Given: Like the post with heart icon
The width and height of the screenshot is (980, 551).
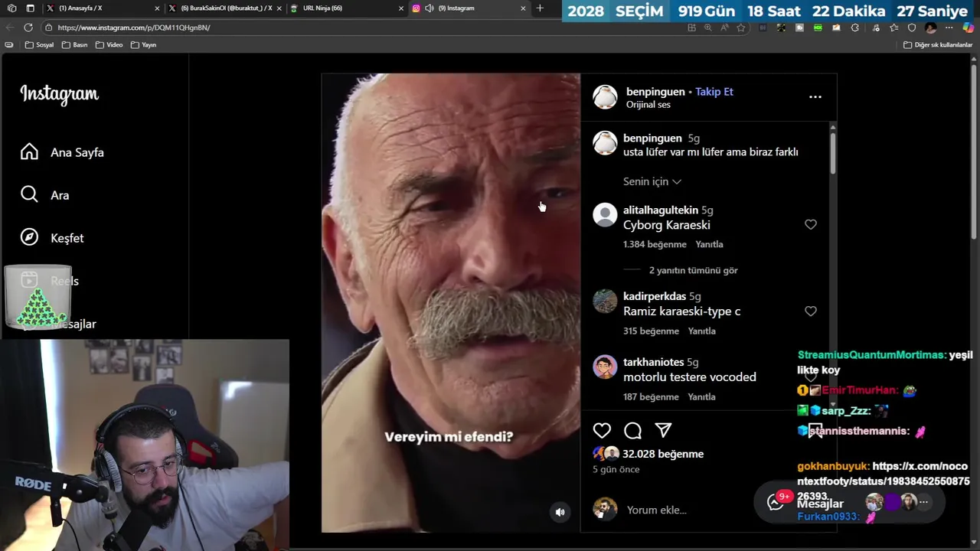Looking at the screenshot, I should [x=602, y=430].
